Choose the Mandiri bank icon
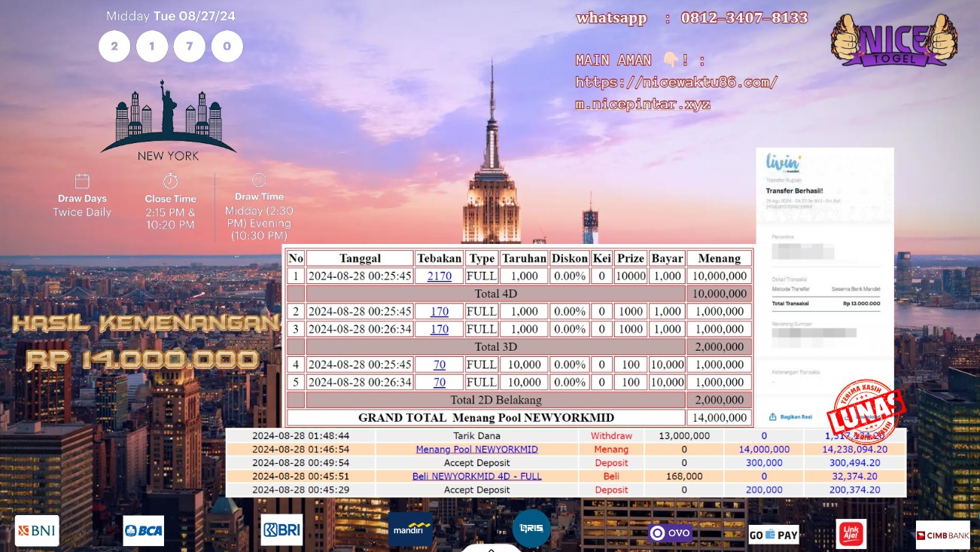Image resolution: width=980 pixels, height=552 pixels. tap(411, 529)
